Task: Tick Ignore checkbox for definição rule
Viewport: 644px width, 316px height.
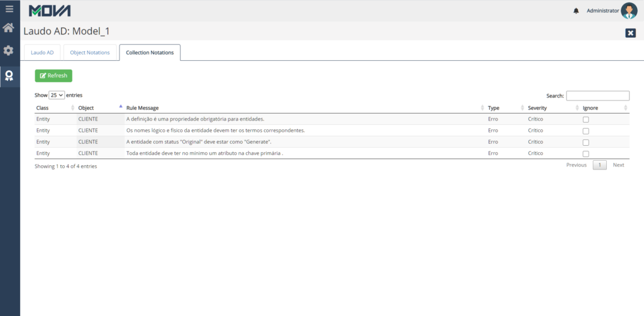Action: 586,119
